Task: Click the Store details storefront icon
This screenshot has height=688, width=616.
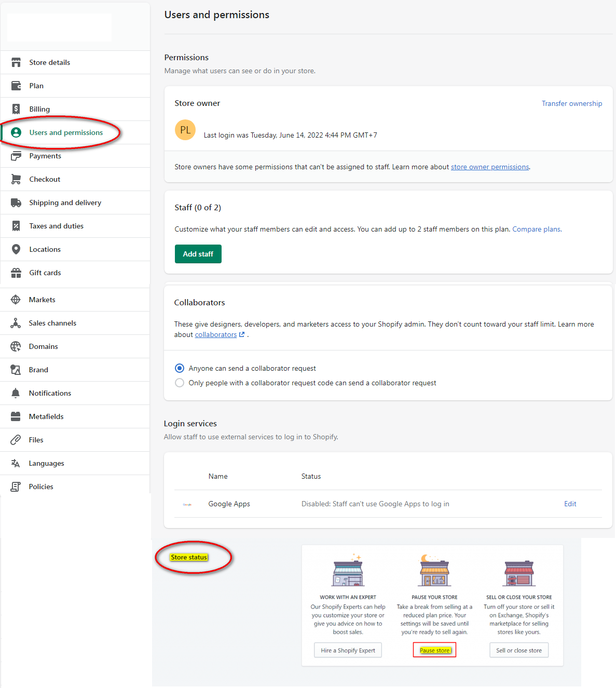Action: [16, 62]
